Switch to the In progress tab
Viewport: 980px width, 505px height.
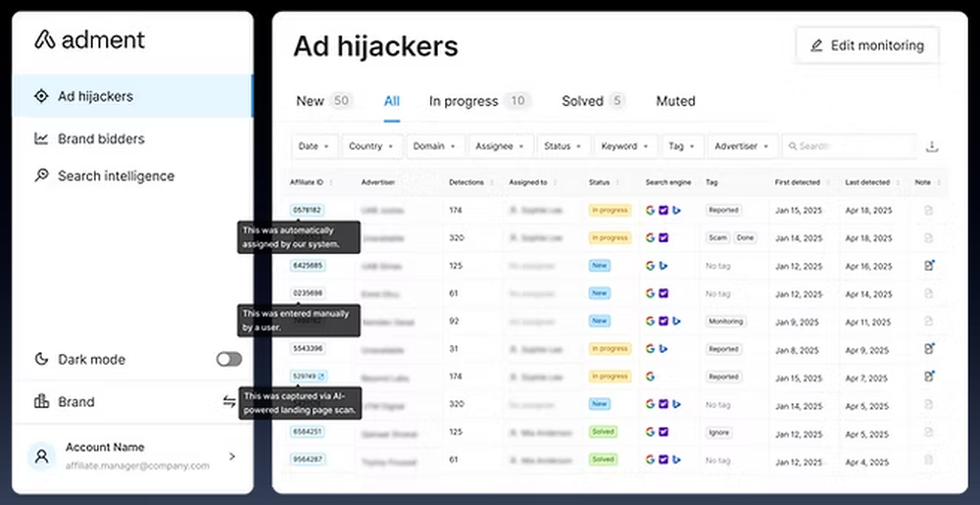tap(479, 101)
